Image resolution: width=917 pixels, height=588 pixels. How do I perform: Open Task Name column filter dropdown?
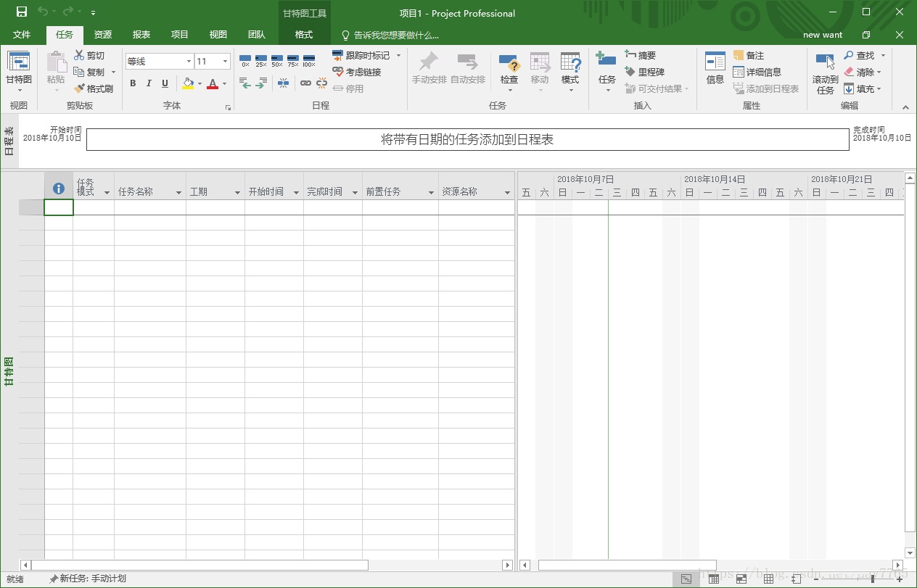(x=179, y=192)
